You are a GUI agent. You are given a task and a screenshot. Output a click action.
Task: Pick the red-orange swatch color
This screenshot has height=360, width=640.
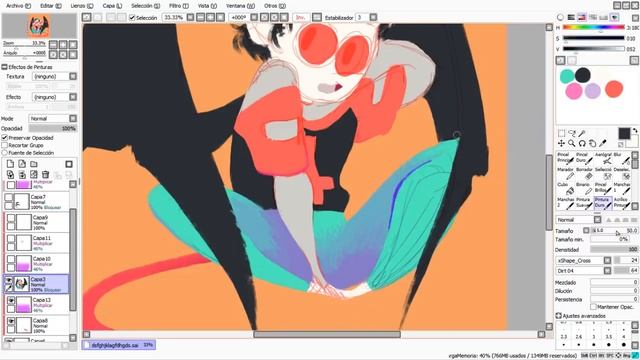[x=614, y=89]
